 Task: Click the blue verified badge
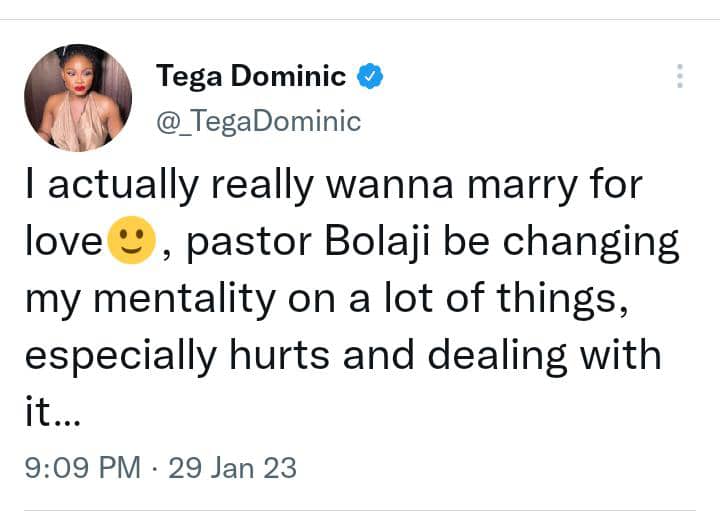pyautogui.click(x=371, y=75)
